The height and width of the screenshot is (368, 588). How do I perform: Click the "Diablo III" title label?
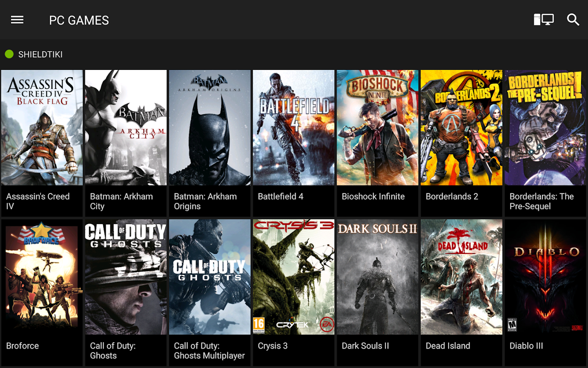526,346
